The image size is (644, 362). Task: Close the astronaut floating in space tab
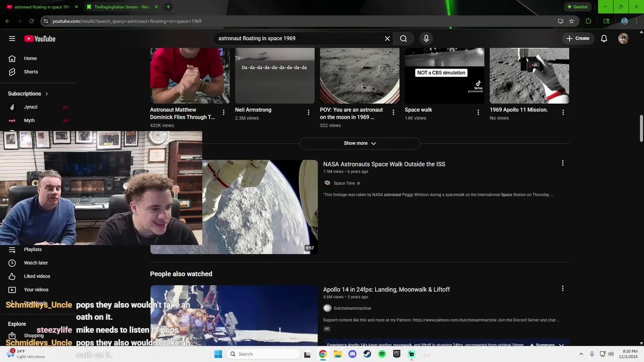click(76, 7)
